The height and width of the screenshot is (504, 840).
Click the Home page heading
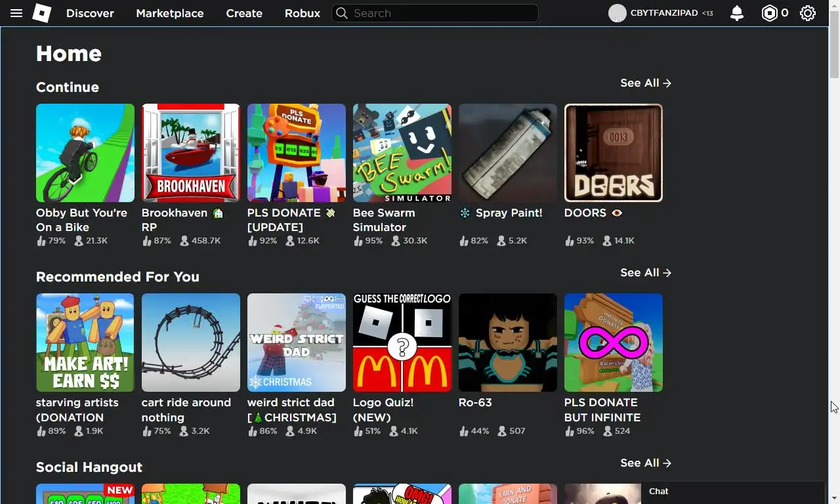pos(69,54)
